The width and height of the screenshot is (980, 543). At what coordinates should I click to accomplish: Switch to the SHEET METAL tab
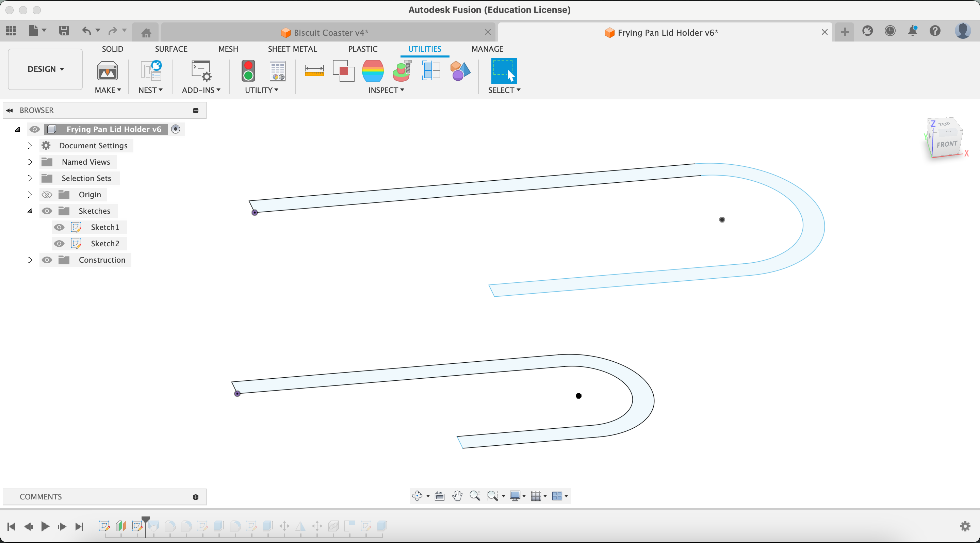pyautogui.click(x=293, y=49)
